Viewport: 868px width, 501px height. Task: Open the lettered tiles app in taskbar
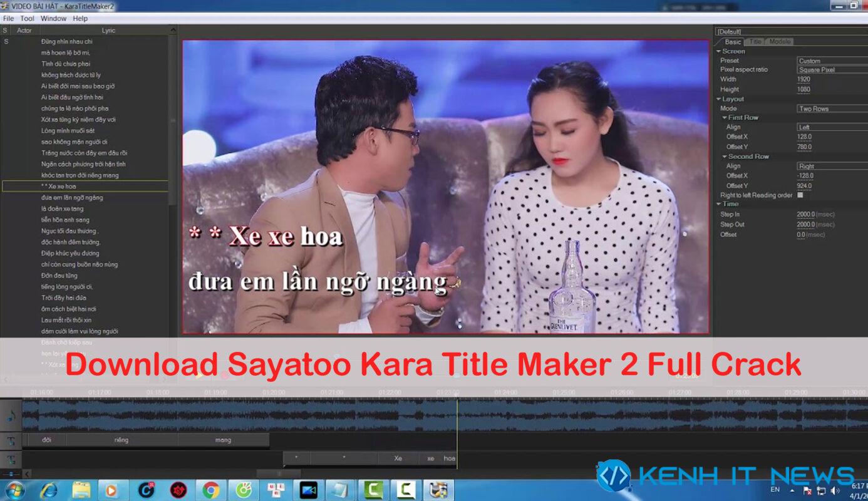(x=276, y=490)
